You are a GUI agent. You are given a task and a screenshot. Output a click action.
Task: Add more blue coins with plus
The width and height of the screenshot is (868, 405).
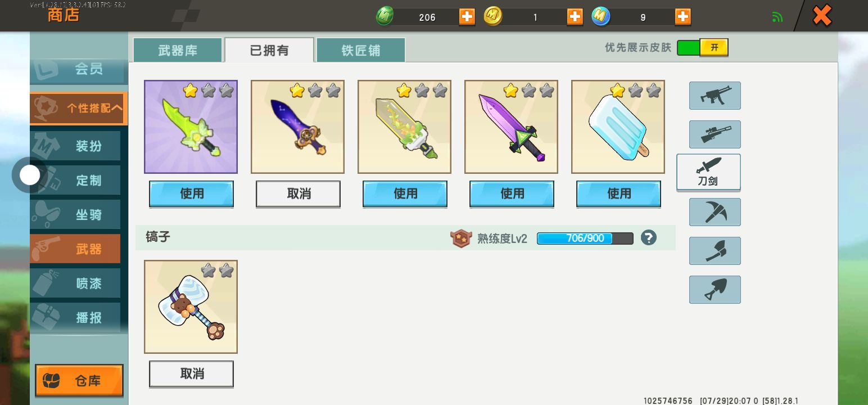pos(682,17)
